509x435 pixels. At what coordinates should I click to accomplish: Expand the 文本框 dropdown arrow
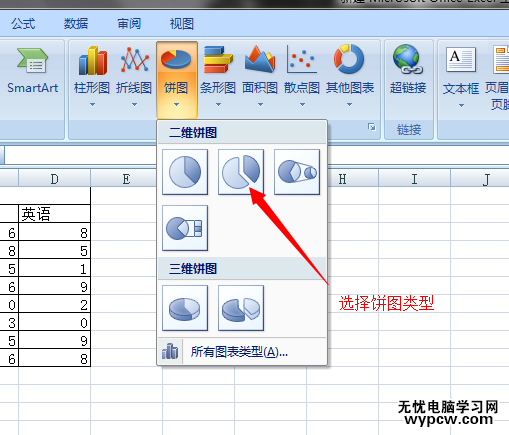pyautogui.click(x=461, y=106)
